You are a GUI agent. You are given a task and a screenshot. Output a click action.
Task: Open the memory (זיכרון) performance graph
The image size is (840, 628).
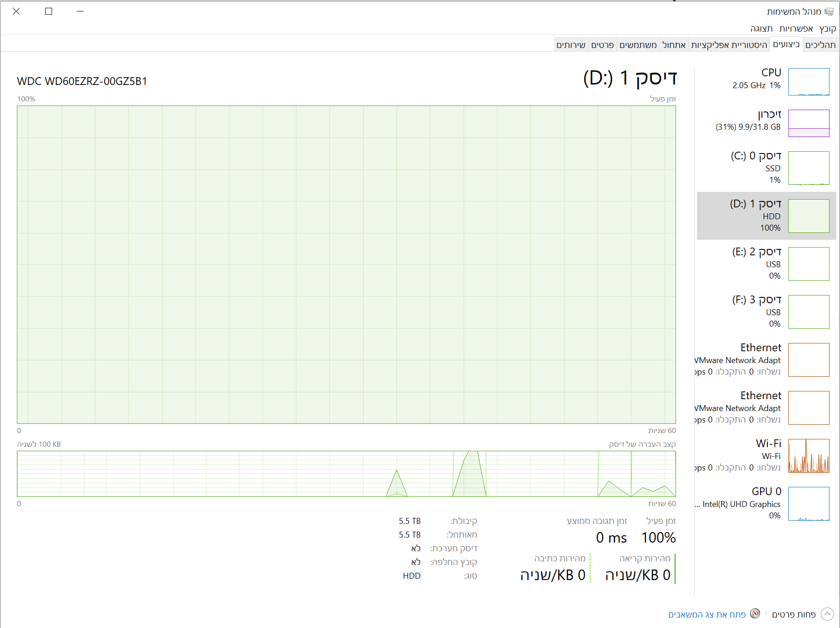pyautogui.click(x=808, y=123)
